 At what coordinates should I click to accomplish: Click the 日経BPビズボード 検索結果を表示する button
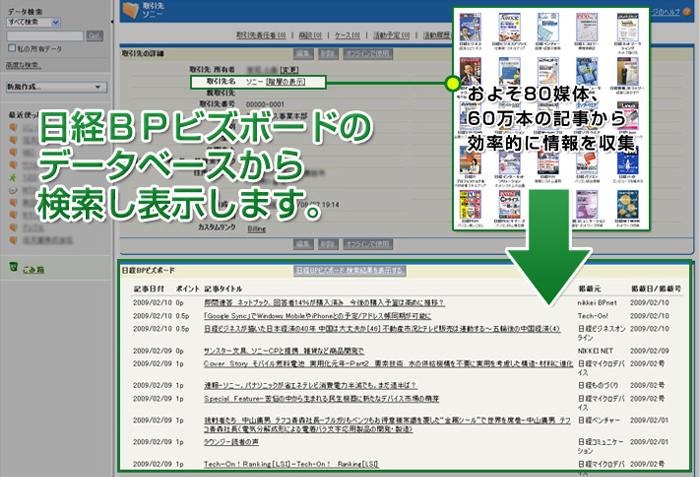pos(350,271)
